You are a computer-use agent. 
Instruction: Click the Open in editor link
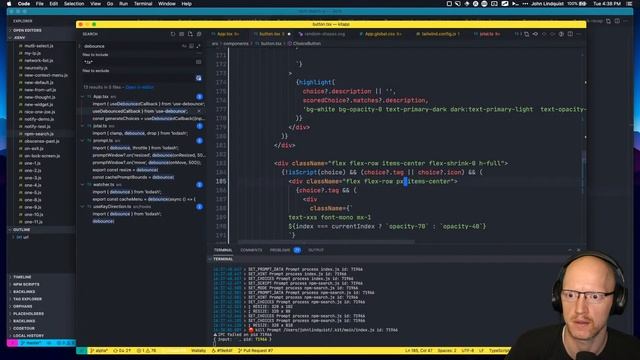click(x=140, y=87)
